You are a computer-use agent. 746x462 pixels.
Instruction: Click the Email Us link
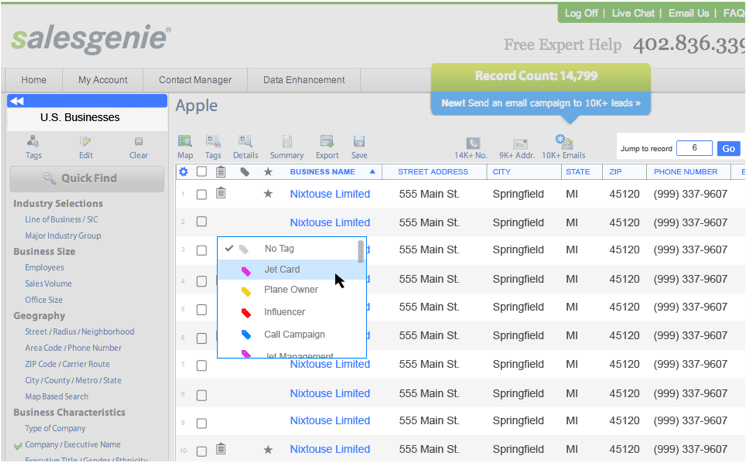click(x=688, y=13)
